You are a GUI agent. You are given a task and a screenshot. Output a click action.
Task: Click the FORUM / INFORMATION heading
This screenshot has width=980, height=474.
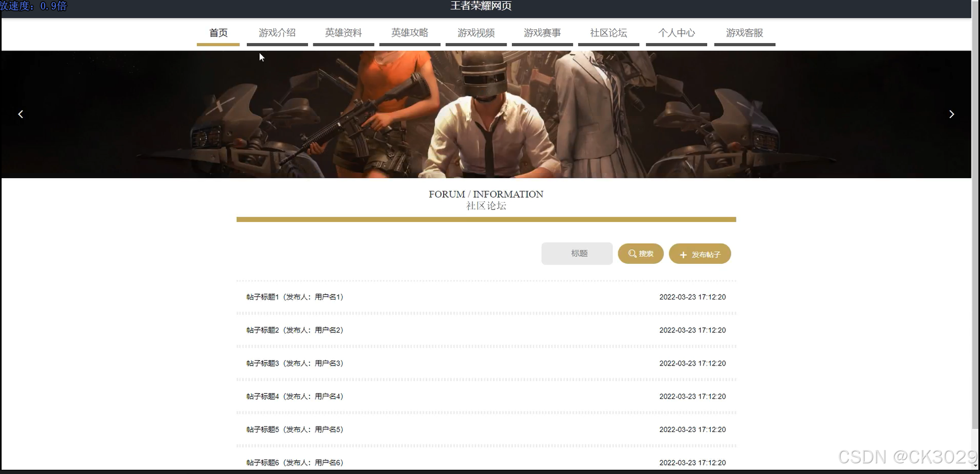pos(486,194)
